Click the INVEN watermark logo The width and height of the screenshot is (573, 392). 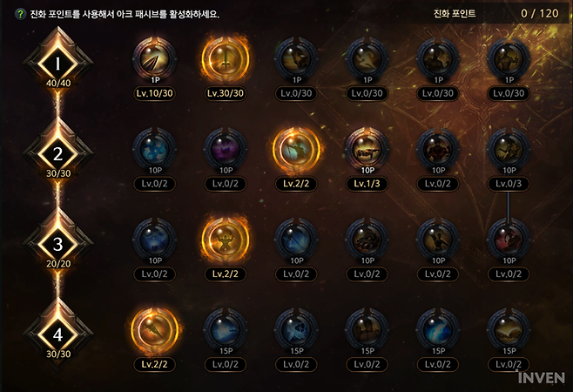pyautogui.click(x=542, y=378)
